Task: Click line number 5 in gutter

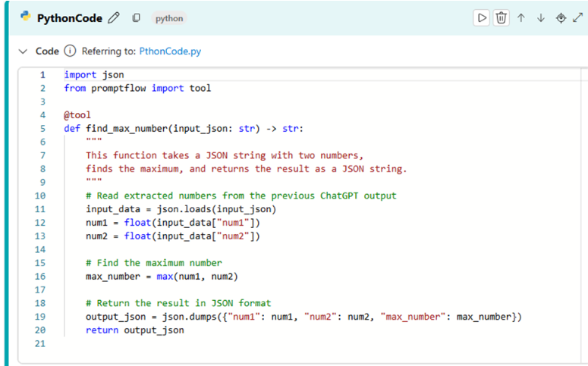Action: click(x=42, y=129)
